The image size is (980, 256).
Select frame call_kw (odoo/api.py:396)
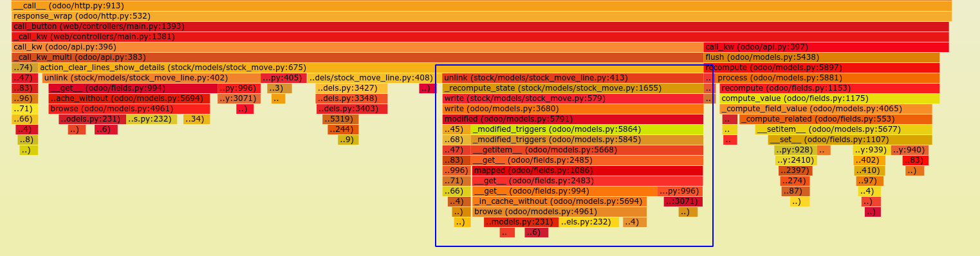[357, 47]
